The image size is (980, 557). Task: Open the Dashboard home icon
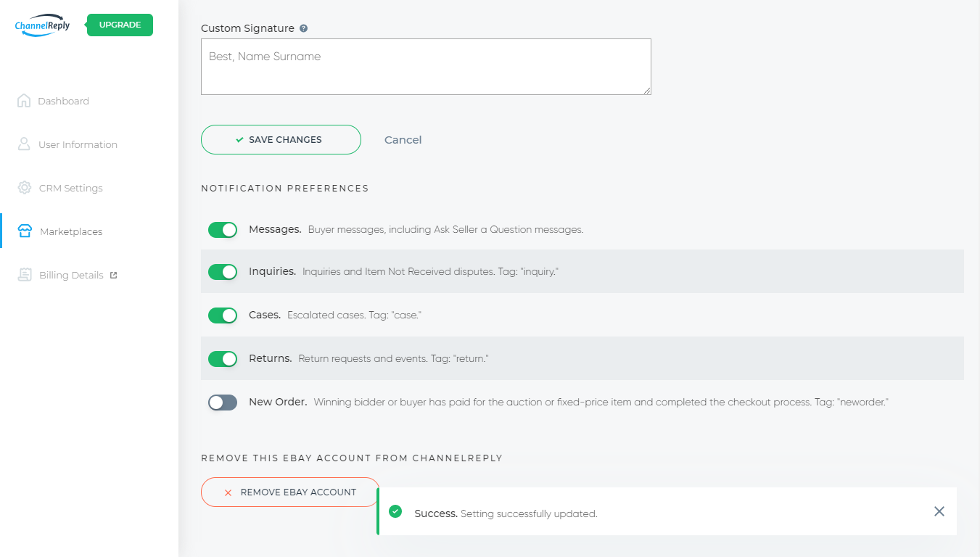pos(24,101)
